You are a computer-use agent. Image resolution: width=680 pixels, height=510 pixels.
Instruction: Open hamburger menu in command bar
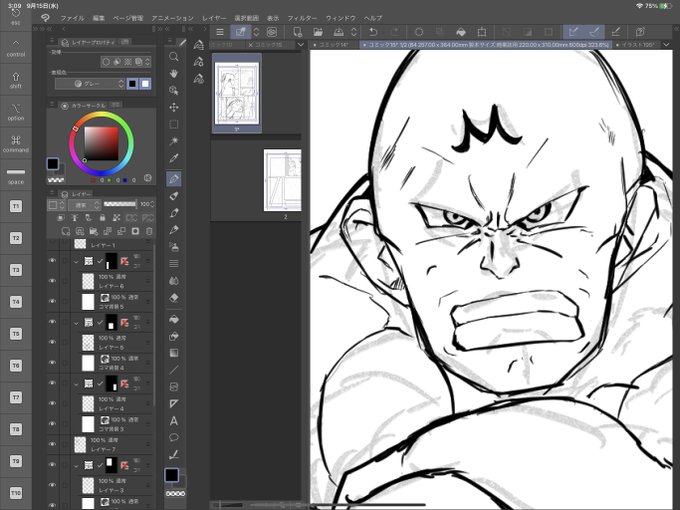click(220, 32)
